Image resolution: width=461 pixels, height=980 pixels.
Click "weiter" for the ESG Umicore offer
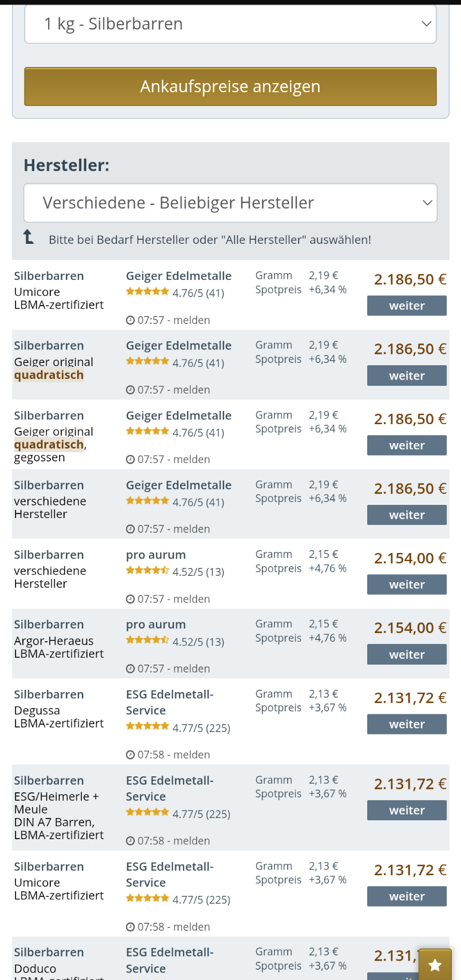pos(407,896)
